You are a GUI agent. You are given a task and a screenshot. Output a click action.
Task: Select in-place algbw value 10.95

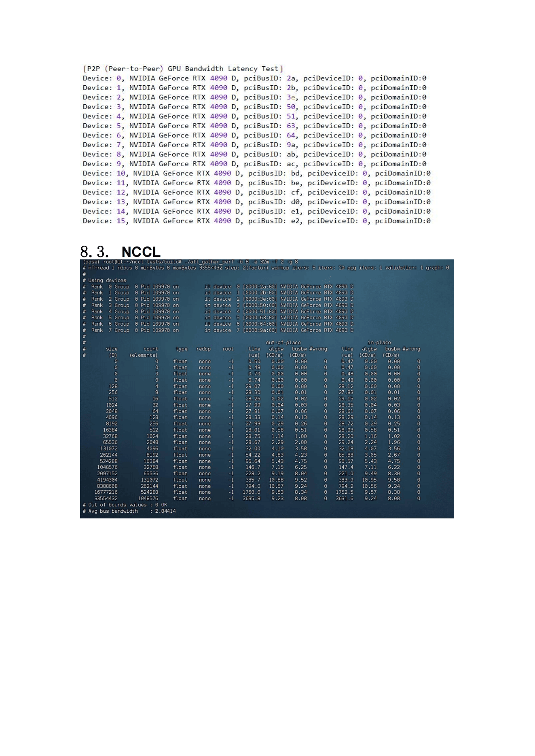[x=369, y=480]
